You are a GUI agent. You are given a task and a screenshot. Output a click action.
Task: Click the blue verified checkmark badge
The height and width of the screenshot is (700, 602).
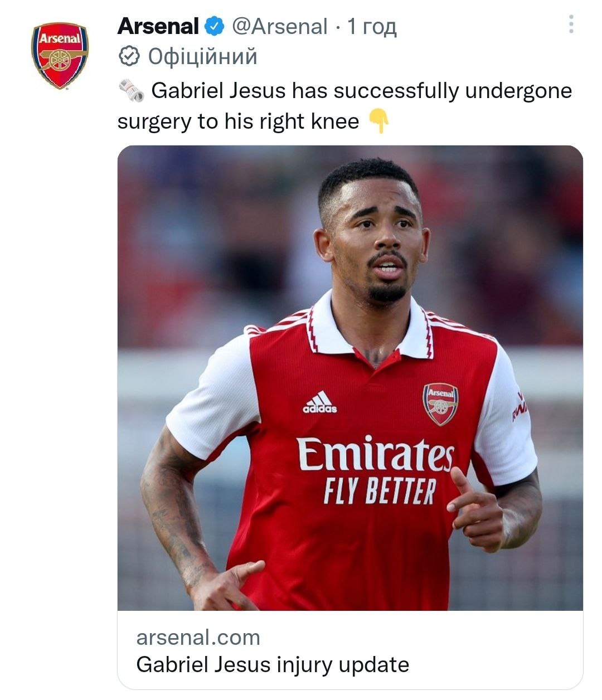215,26
